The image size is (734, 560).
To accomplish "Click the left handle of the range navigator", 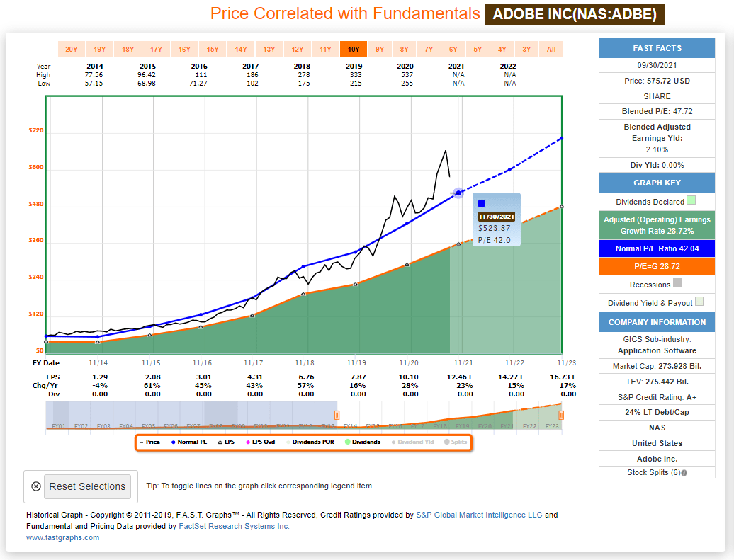I will [x=337, y=415].
